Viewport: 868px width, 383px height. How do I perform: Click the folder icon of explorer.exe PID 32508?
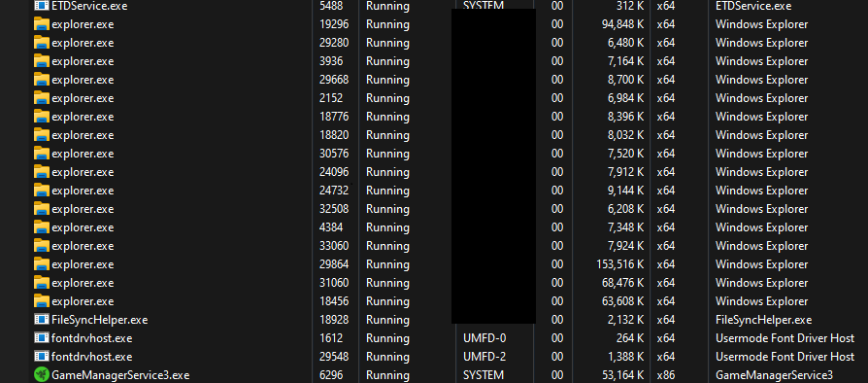click(42, 209)
